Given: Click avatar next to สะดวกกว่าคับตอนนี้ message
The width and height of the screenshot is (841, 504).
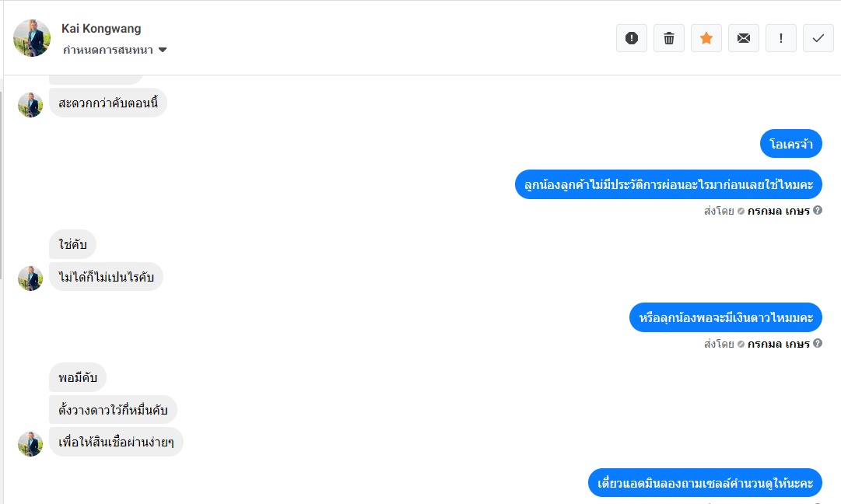Looking at the screenshot, I should (x=30, y=105).
